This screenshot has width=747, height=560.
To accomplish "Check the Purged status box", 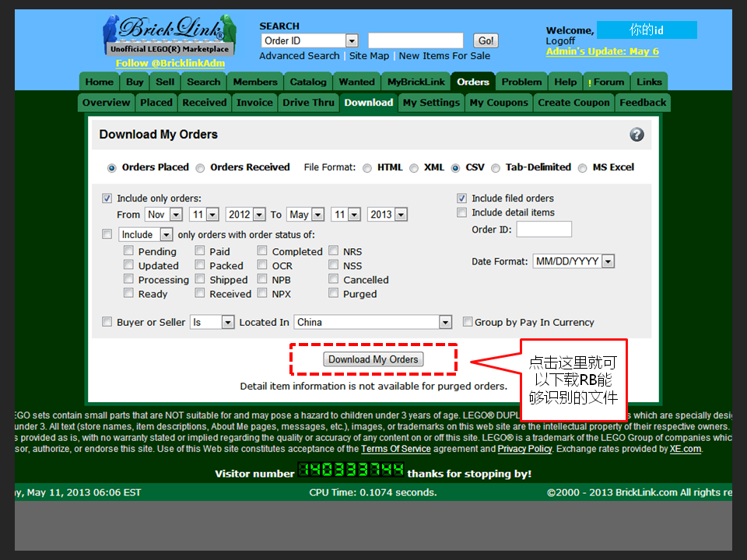I will [334, 293].
